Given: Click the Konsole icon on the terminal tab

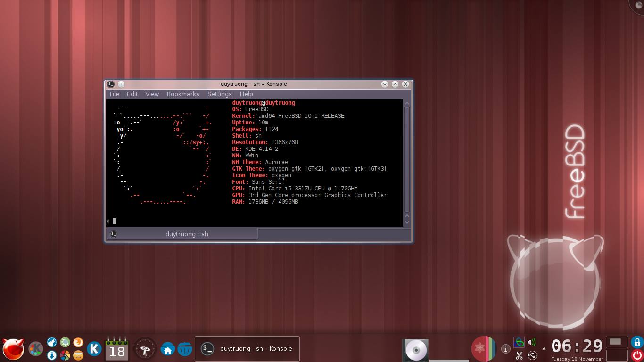Looking at the screenshot, I should (x=114, y=234).
